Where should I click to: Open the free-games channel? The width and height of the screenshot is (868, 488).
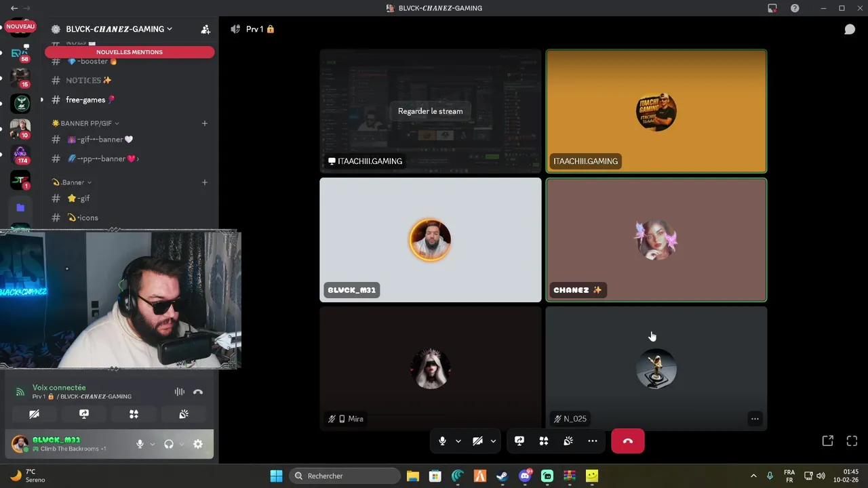click(x=90, y=100)
